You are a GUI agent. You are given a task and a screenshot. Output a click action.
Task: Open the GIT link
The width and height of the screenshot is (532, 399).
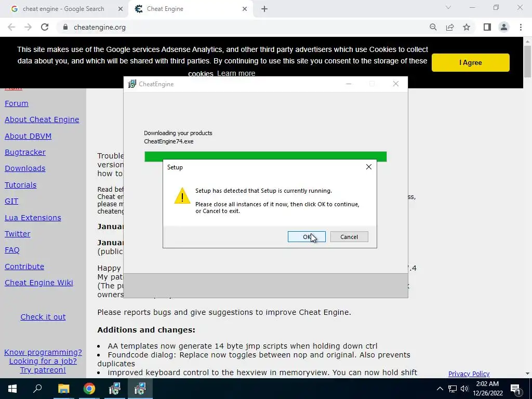pos(11,201)
